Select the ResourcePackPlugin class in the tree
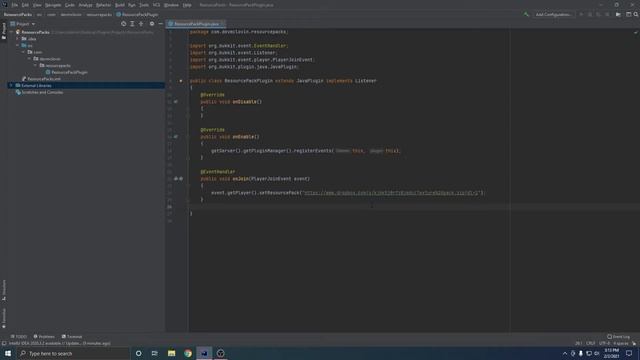 tap(69, 72)
